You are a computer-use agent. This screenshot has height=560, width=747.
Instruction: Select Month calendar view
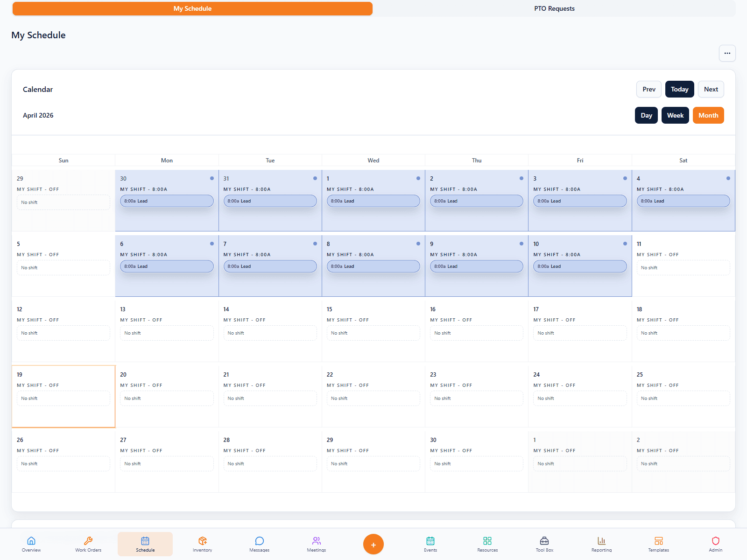tap(708, 115)
